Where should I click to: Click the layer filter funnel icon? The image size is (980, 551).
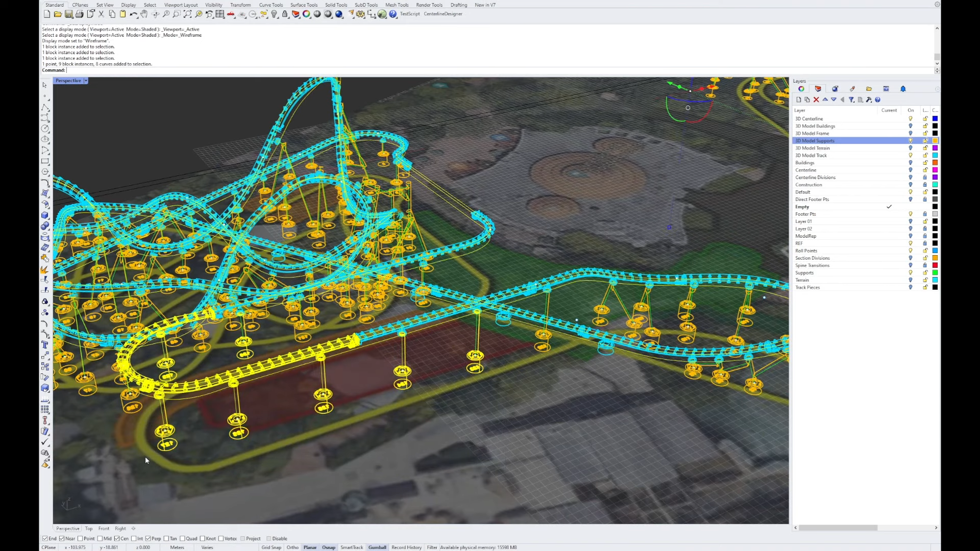point(851,100)
